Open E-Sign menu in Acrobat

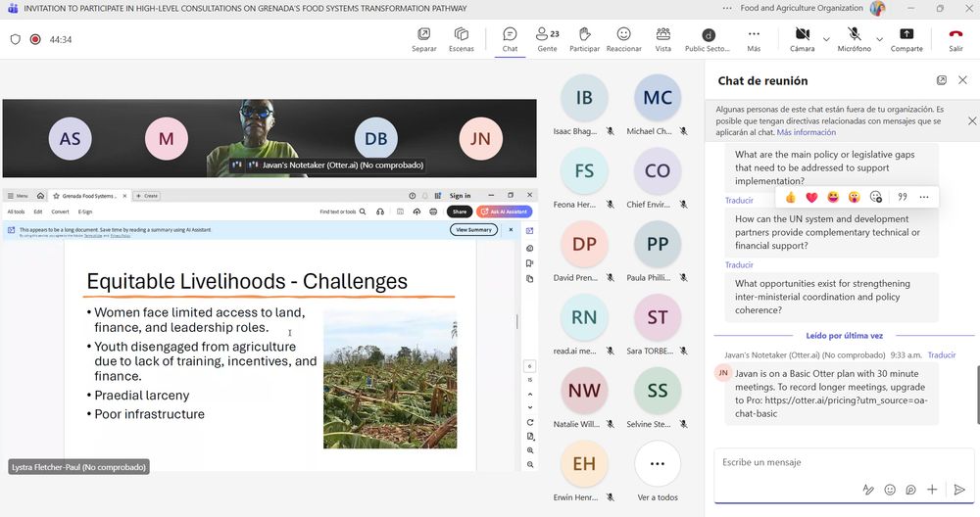[x=85, y=211]
